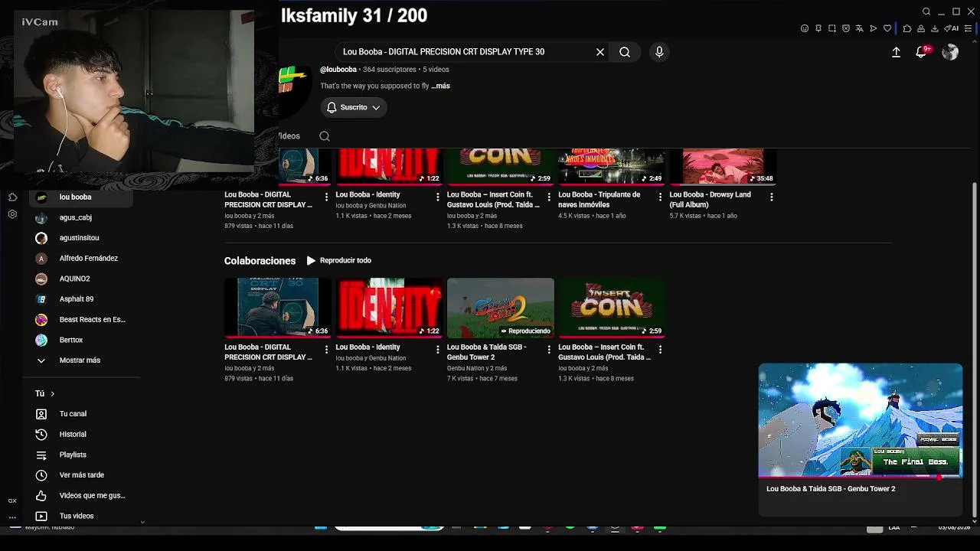Click the magnifier search button beside the search box
980x551 pixels.
coord(625,52)
